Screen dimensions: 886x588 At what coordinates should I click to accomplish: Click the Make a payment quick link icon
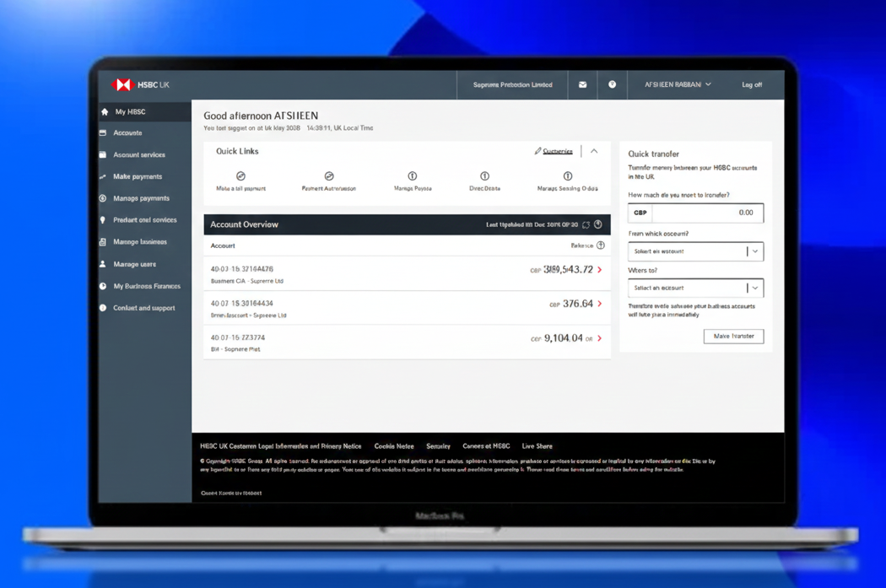pos(240,176)
